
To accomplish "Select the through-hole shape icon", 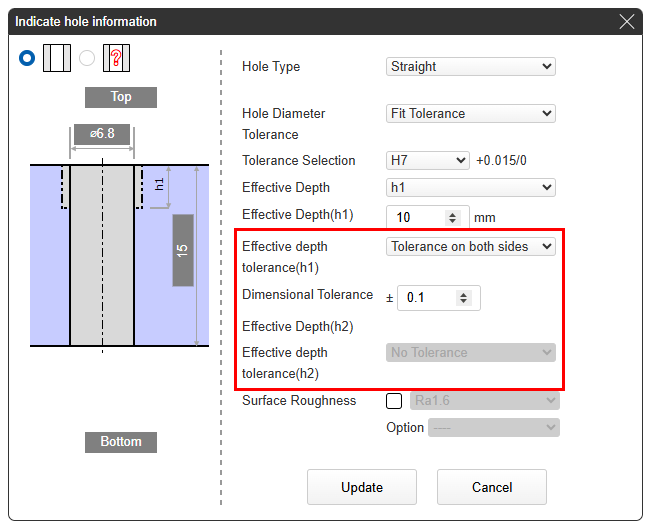I will point(57,58).
